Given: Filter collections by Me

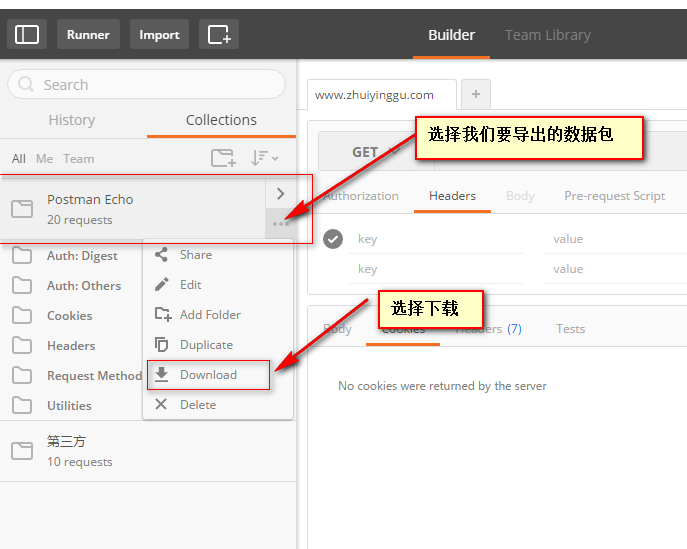Looking at the screenshot, I should pos(44,159).
